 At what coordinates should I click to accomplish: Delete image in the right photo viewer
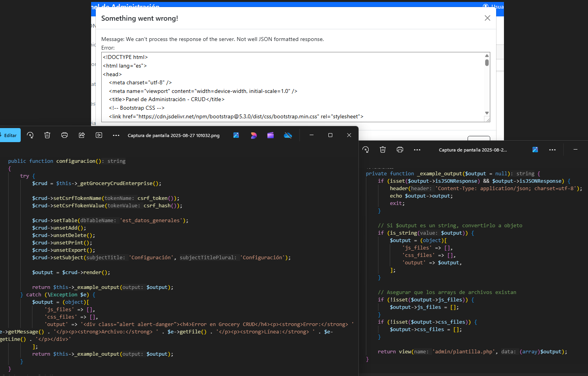point(383,150)
